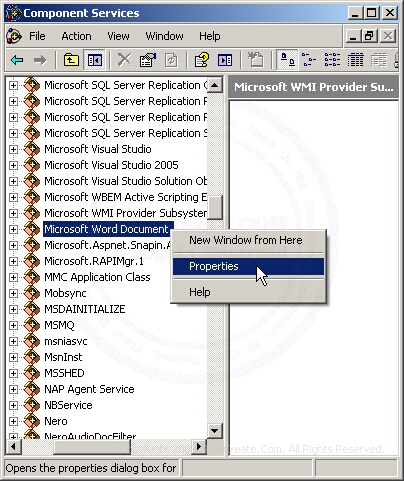Click the NBService component icon
404x481 pixels.
[32, 405]
